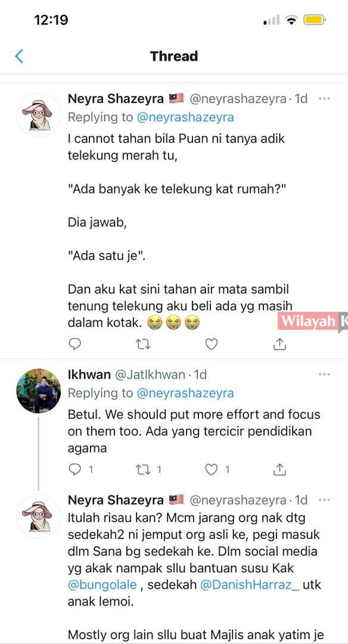Retweet Neyra's telekung merah tweet
Viewport: 348px width, 644px height.
(x=143, y=344)
